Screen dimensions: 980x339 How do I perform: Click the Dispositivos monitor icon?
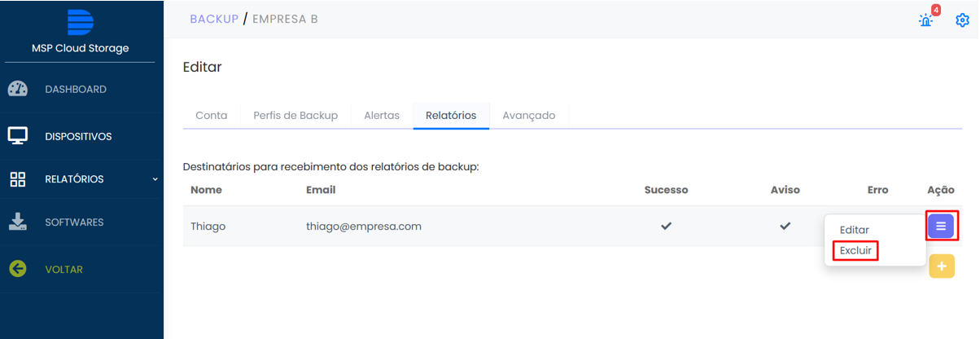(x=18, y=136)
